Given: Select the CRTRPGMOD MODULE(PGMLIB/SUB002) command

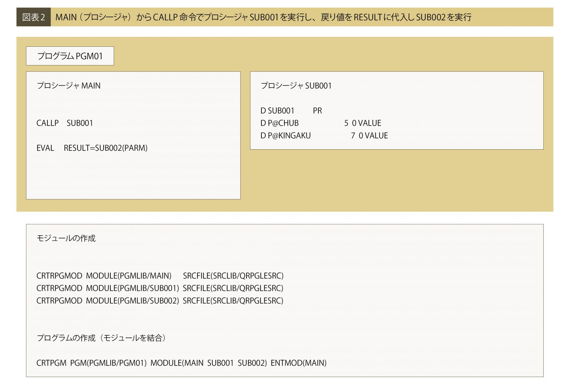Looking at the screenshot, I should coord(108,300).
